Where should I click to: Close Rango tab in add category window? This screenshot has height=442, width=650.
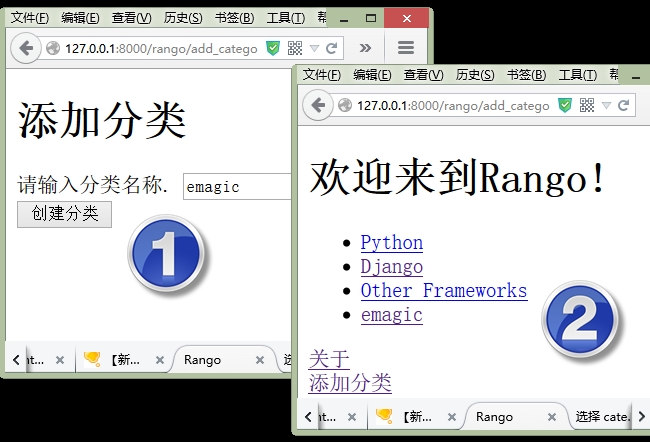(260, 360)
